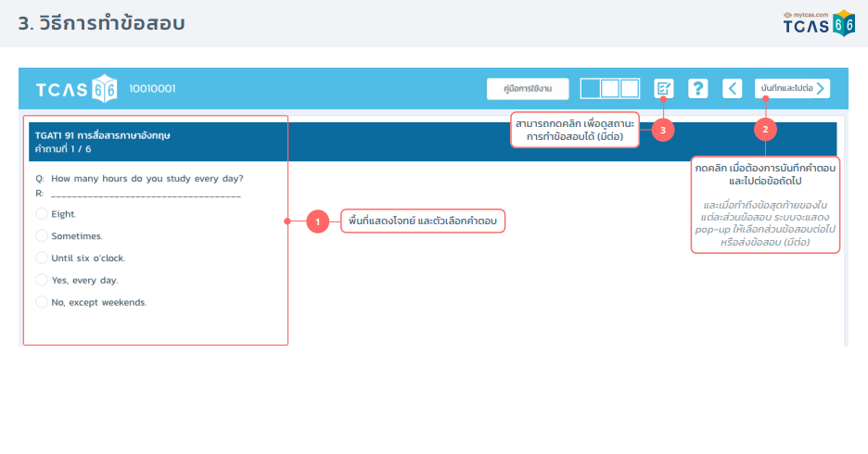
Task: Click the red numbered marker 2
Action: (x=765, y=130)
